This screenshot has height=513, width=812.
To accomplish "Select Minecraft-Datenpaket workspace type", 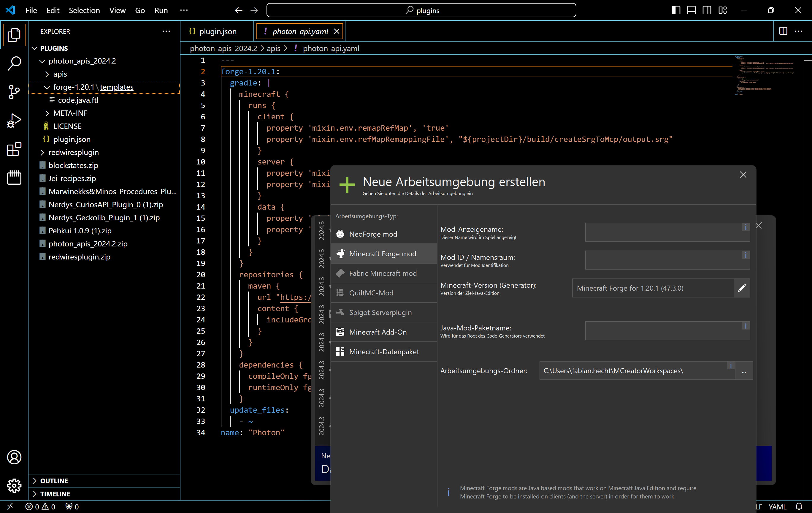I will click(x=384, y=351).
